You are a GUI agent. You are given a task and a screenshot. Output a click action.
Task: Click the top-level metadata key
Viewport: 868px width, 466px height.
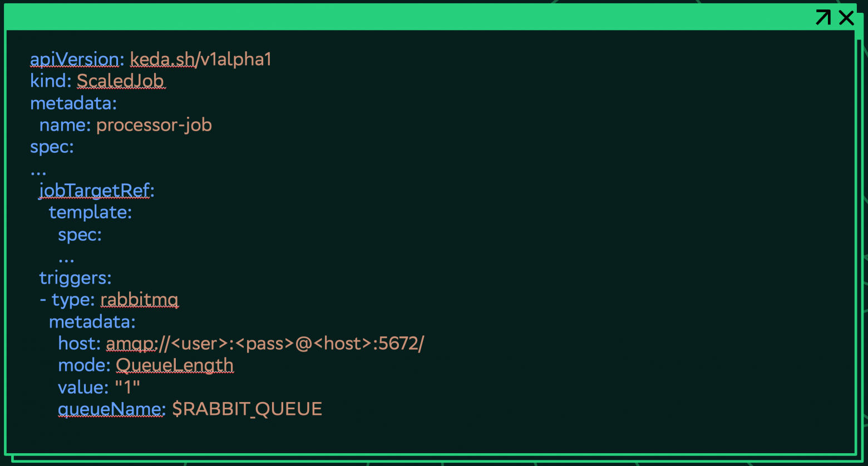[x=73, y=103]
